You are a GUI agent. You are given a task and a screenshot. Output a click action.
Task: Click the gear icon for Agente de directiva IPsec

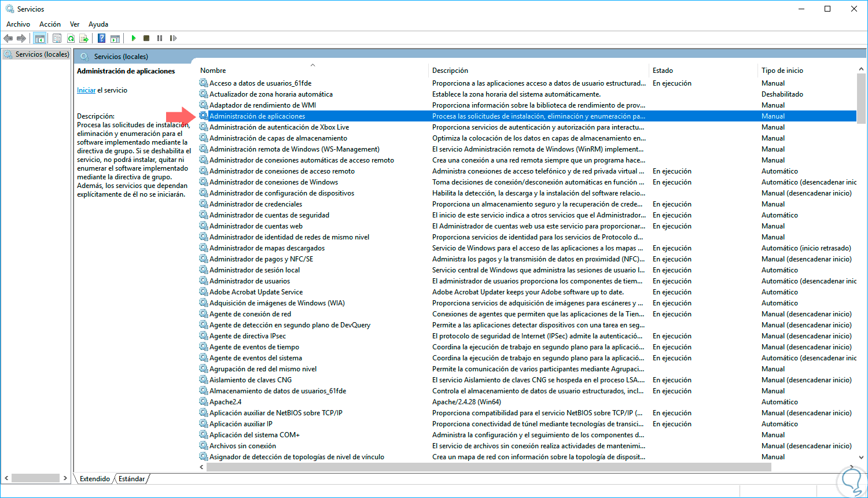pyautogui.click(x=204, y=336)
